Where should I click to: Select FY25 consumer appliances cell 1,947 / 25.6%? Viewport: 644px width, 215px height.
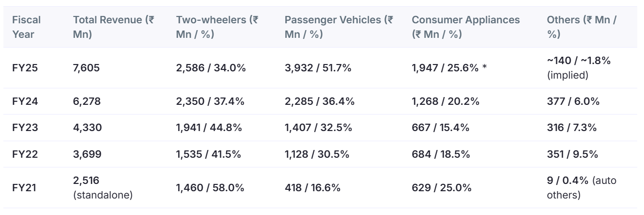[445, 68]
